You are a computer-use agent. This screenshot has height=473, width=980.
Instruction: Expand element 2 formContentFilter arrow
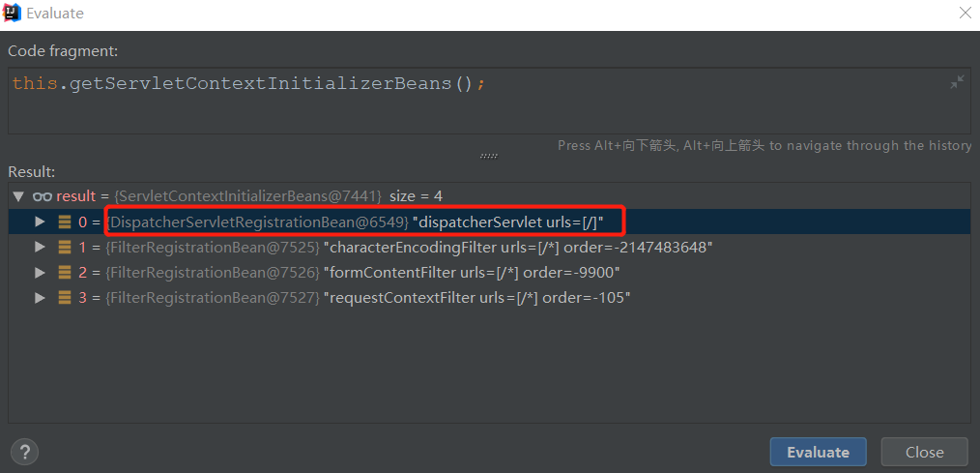[x=40, y=272]
